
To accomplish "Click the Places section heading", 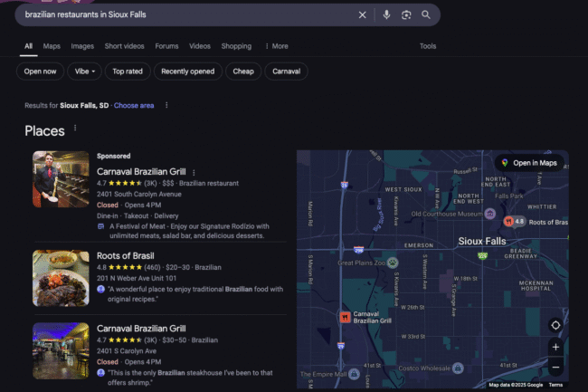I will [44, 131].
